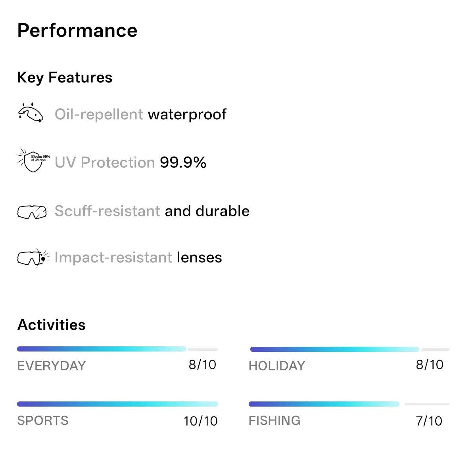Click the Holiday rating progress bar
The width and height of the screenshot is (476, 470).
point(350,349)
